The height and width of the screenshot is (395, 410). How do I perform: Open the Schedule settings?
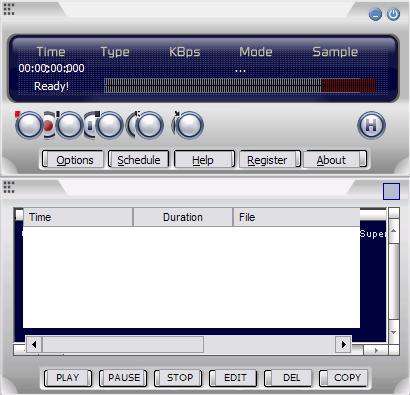tap(139, 159)
